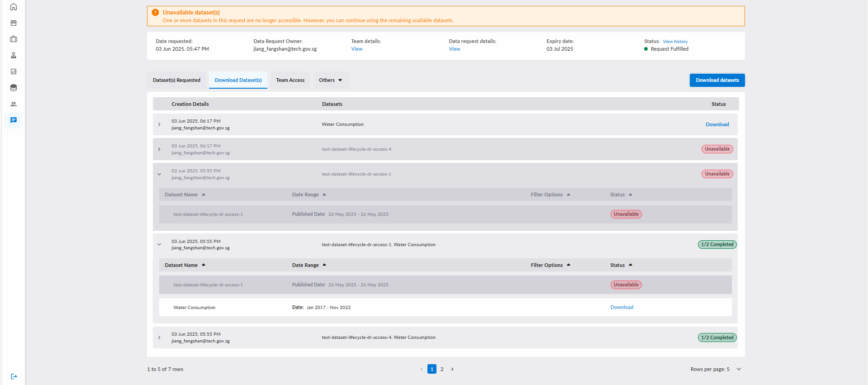Viewport: 868px width, 385px height.
Task: Sort lower sub-table by Status arrow
Action: point(631,265)
